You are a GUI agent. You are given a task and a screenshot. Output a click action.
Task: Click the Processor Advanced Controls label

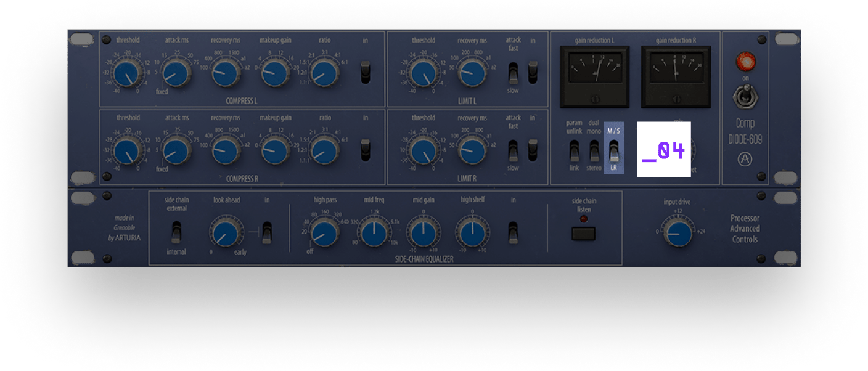click(745, 229)
